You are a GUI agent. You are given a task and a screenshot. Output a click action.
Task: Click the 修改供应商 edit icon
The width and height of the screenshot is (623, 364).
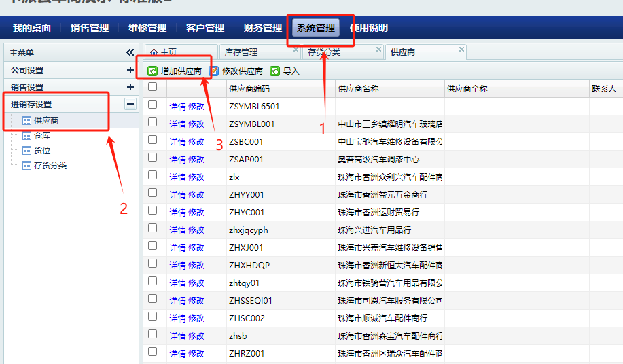(214, 71)
